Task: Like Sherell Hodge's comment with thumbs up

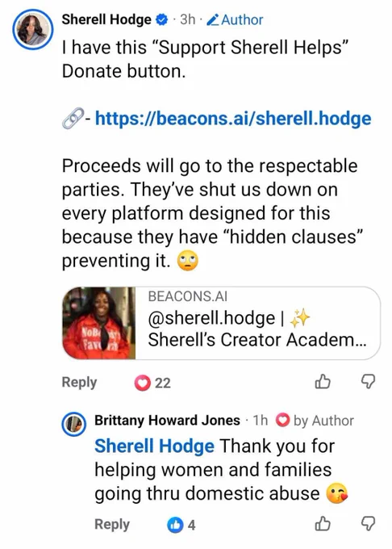Action: (x=323, y=382)
